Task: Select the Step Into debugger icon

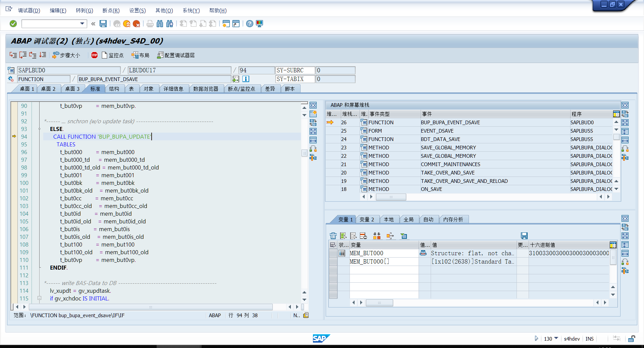Action: click(13, 55)
